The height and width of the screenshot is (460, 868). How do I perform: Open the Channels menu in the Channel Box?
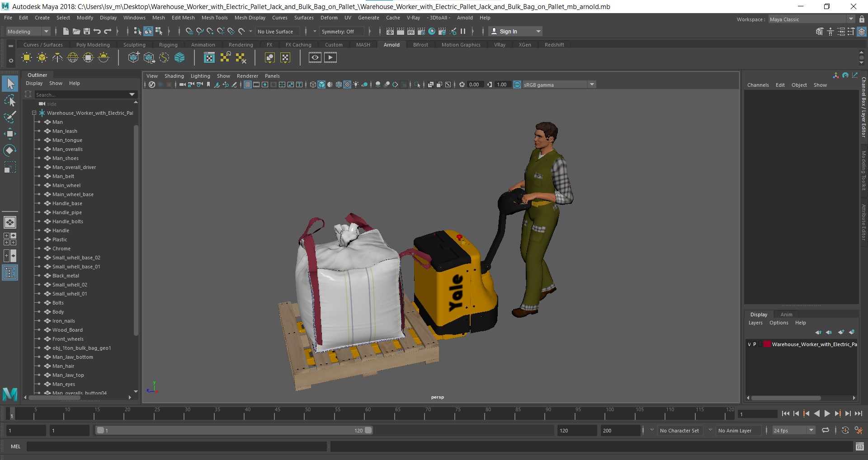(x=758, y=85)
